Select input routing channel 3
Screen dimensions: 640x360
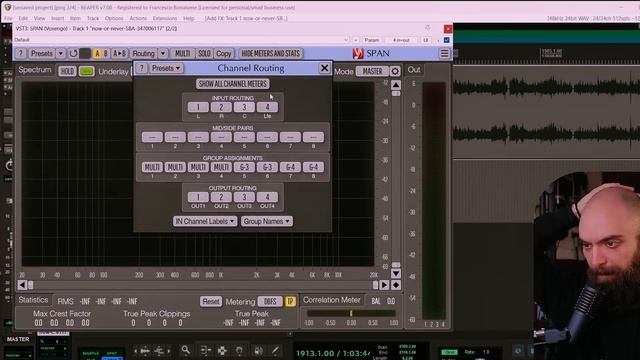point(244,107)
